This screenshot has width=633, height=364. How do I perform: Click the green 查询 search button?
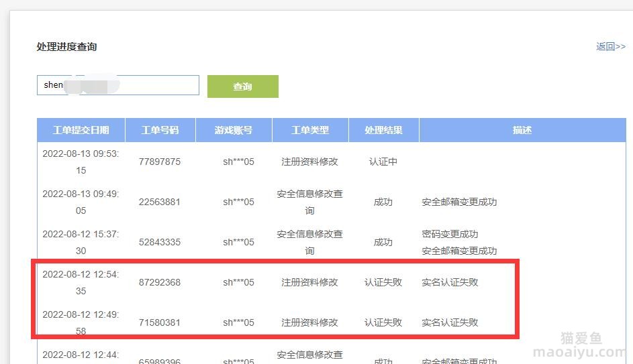click(242, 86)
